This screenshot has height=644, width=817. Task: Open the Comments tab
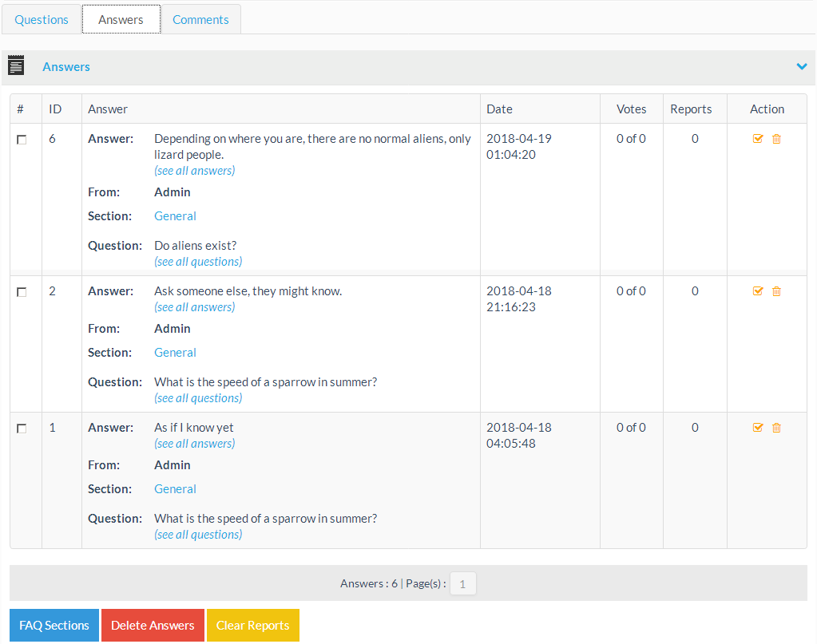pyautogui.click(x=200, y=20)
